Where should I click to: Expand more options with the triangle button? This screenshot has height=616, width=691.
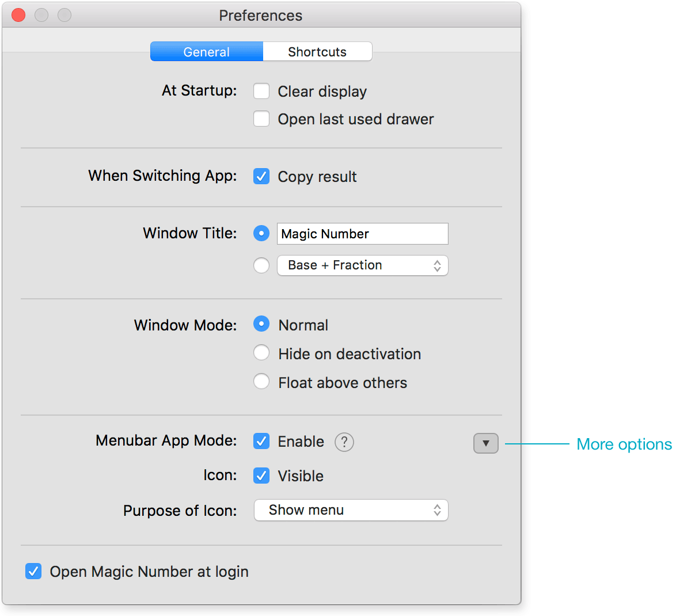[x=486, y=443]
